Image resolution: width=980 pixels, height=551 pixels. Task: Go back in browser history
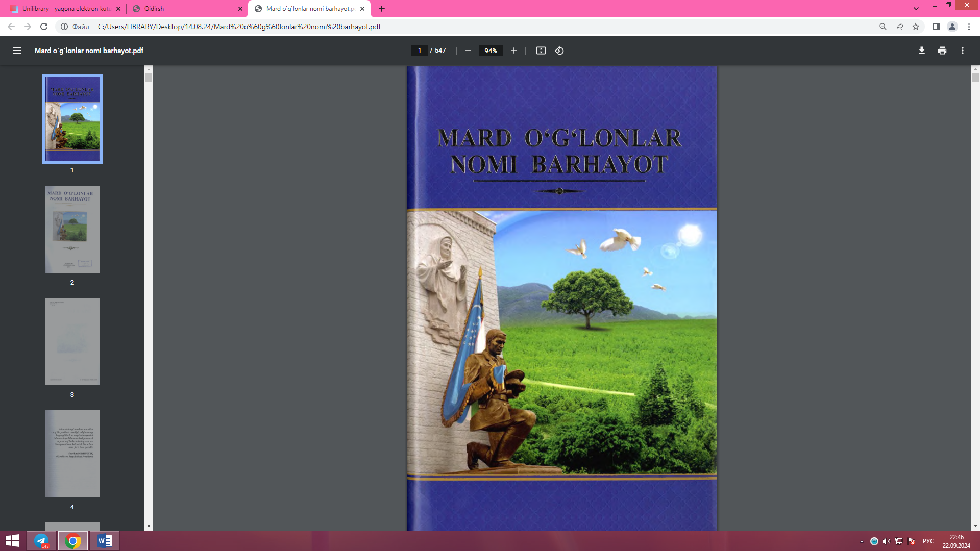(x=11, y=27)
